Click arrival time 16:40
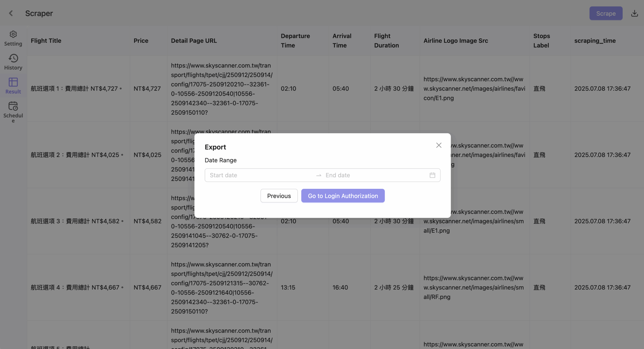This screenshot has height=349, width=644. click(x=340, y=287)
